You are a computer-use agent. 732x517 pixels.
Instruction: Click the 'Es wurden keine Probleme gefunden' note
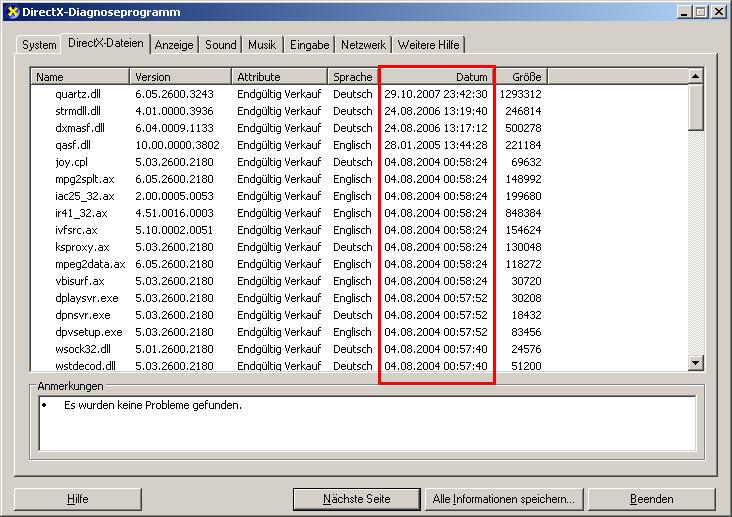pos(153,405)
